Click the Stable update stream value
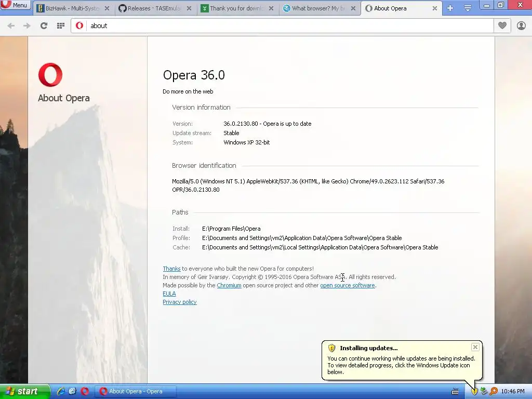 click(231, 133)
